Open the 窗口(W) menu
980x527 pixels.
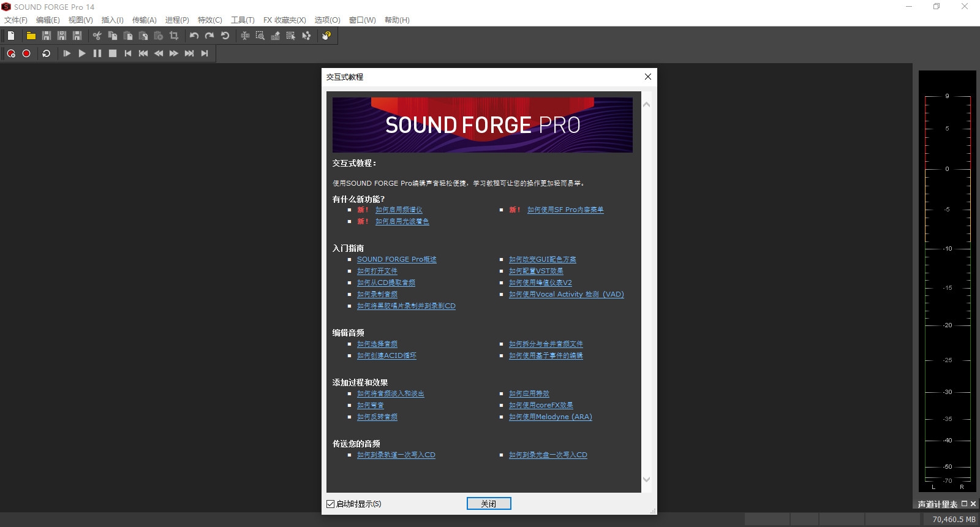tap(363, 20)
